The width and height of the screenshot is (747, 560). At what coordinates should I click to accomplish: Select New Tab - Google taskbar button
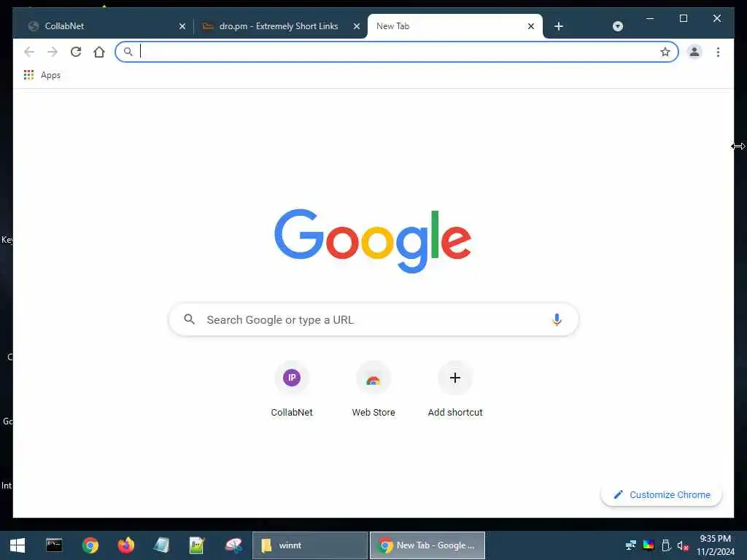[427, 545]
